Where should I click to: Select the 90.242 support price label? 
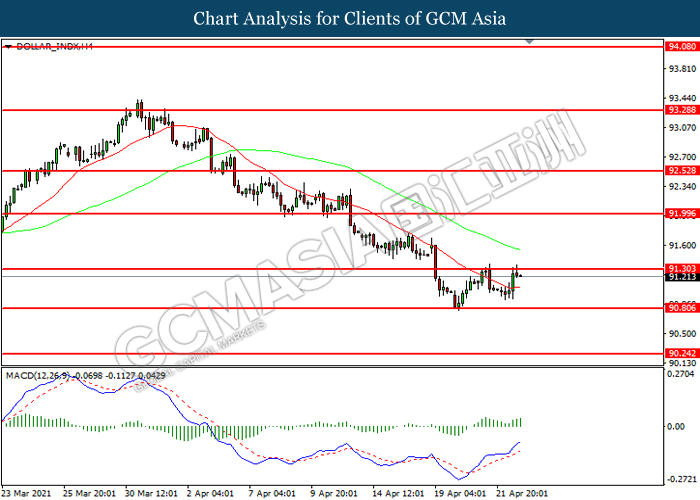pyautogui.click(x=682, y=353)
